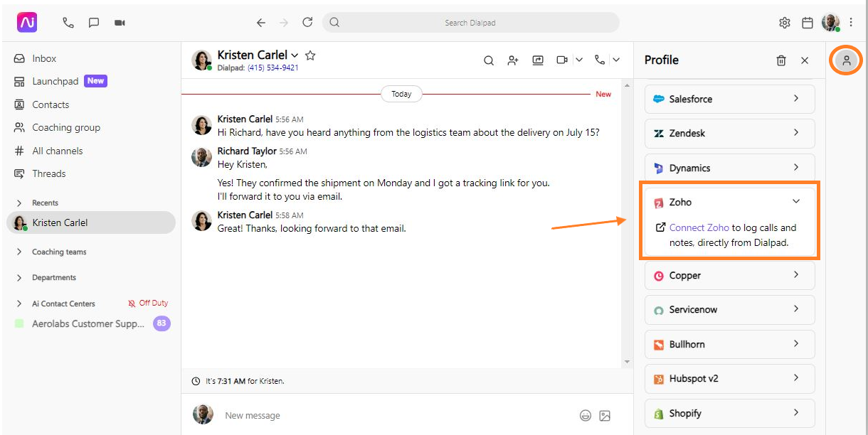The image size is (868, 435).
Task: Click the add people icon
Action: 513,60
